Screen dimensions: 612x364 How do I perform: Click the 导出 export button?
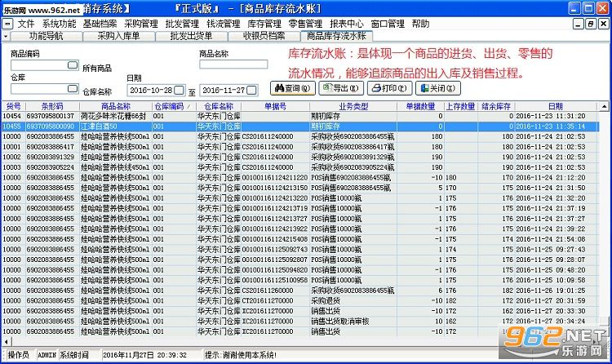pyautogui.click(x=341, y=88)
